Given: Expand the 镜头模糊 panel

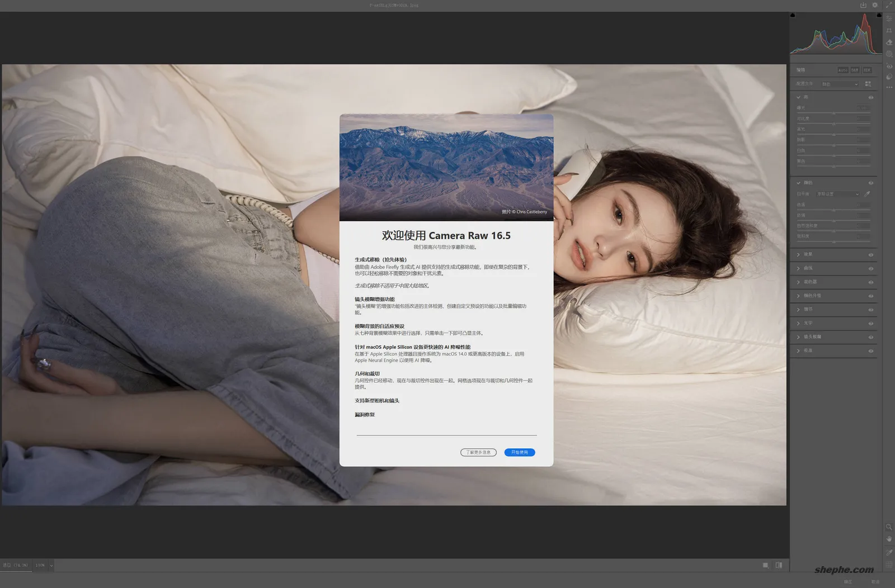Looking at the screenshot, I should [x=798, y=337].
